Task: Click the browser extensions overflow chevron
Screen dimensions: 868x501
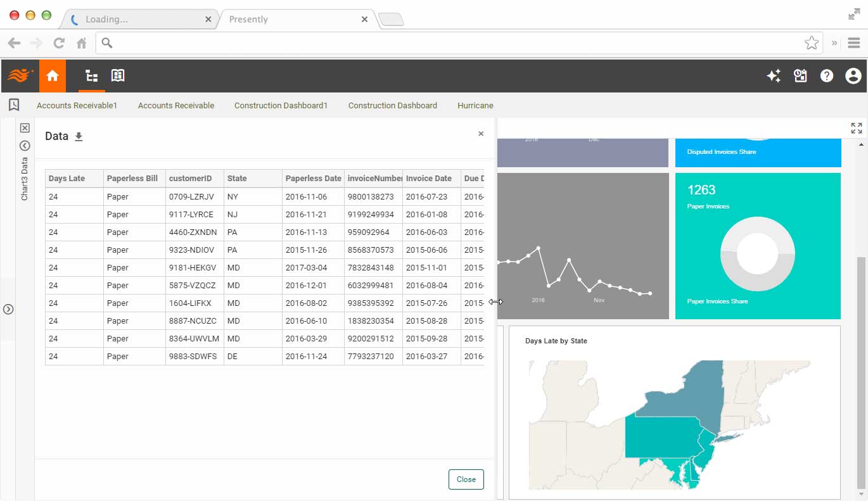Action: pyautogui.click(x=834, y=43)
